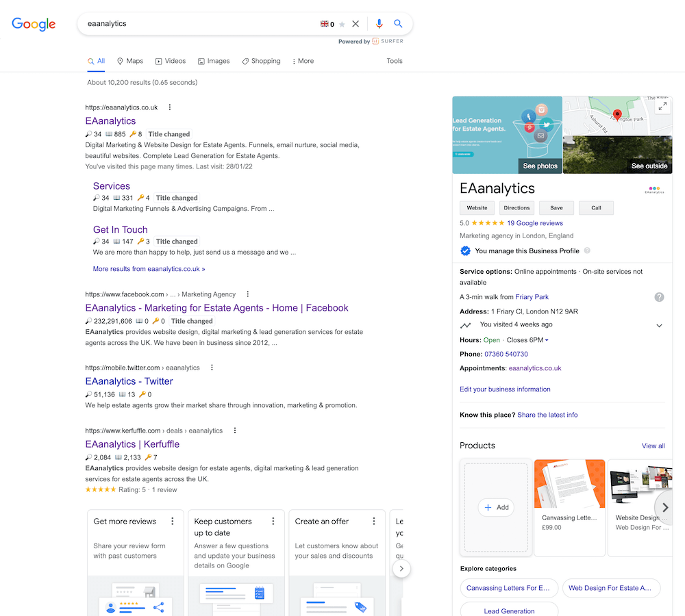Click the Google logo
Image resolution: width=685 pixels, height=616 pixels.
click(x=34, y=24)
